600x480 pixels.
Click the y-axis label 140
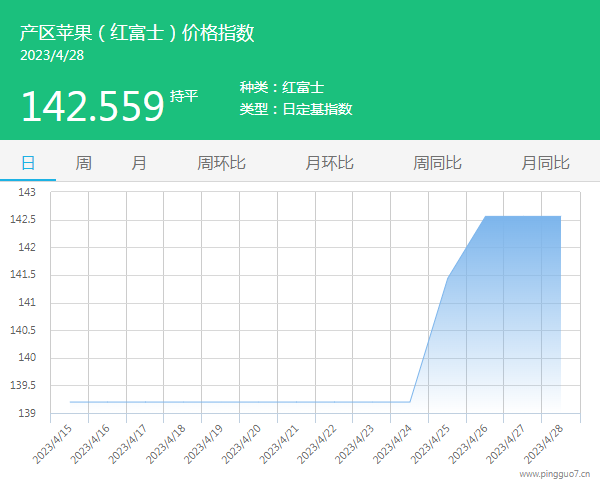pos(27,358)
